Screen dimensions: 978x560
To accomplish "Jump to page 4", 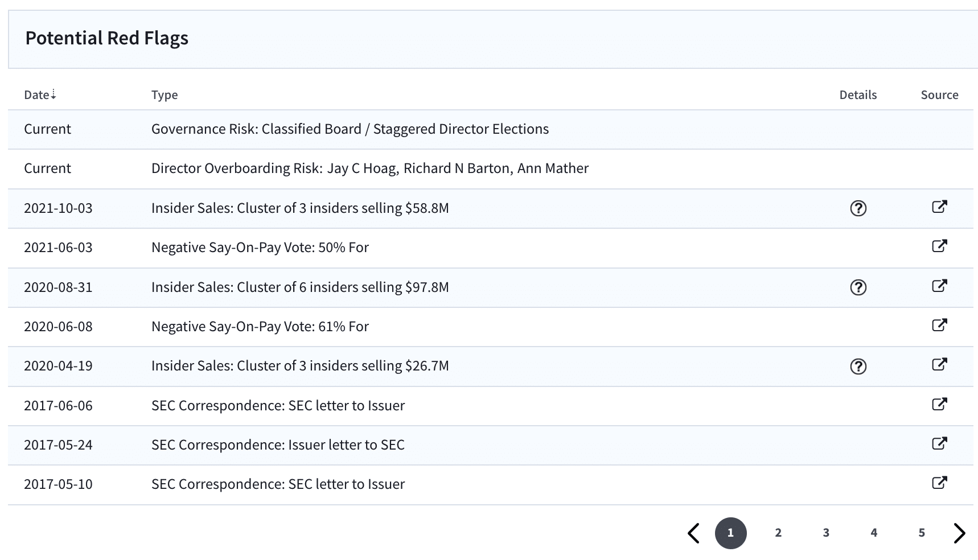I will [x=874, y=533].
